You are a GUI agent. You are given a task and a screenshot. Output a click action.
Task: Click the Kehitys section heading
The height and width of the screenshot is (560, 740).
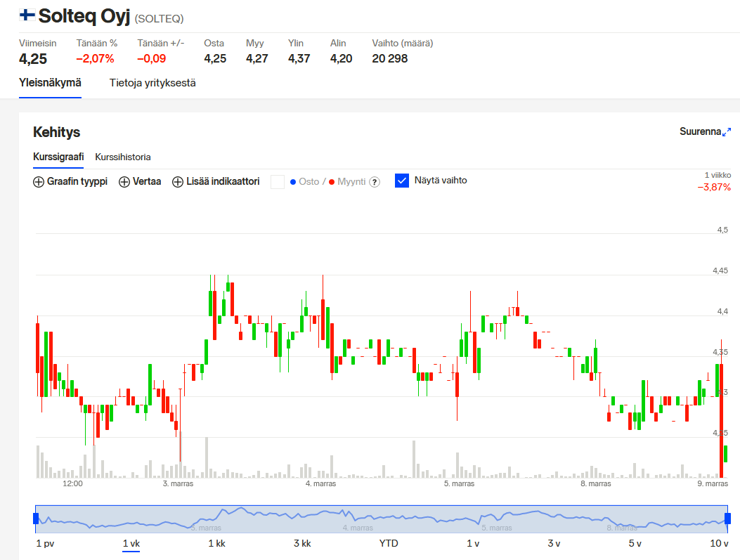[x=57, y=132]
